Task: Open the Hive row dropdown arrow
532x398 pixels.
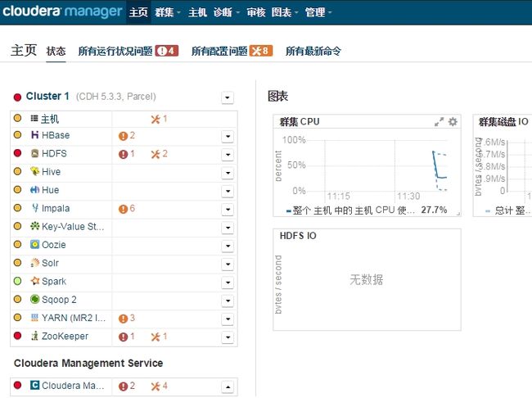Action: 228,173
